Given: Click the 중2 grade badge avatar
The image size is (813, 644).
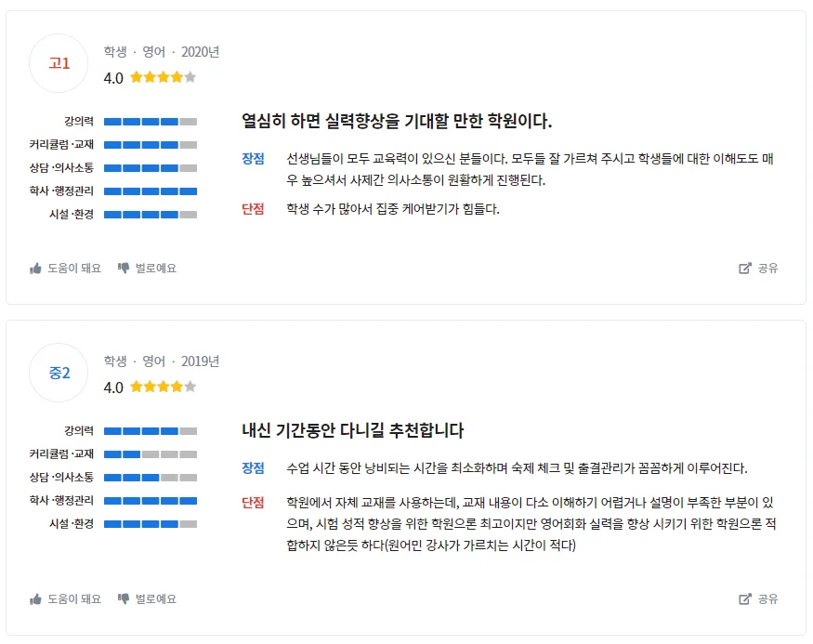Looking at the screenshot, I should pos(59,373).
